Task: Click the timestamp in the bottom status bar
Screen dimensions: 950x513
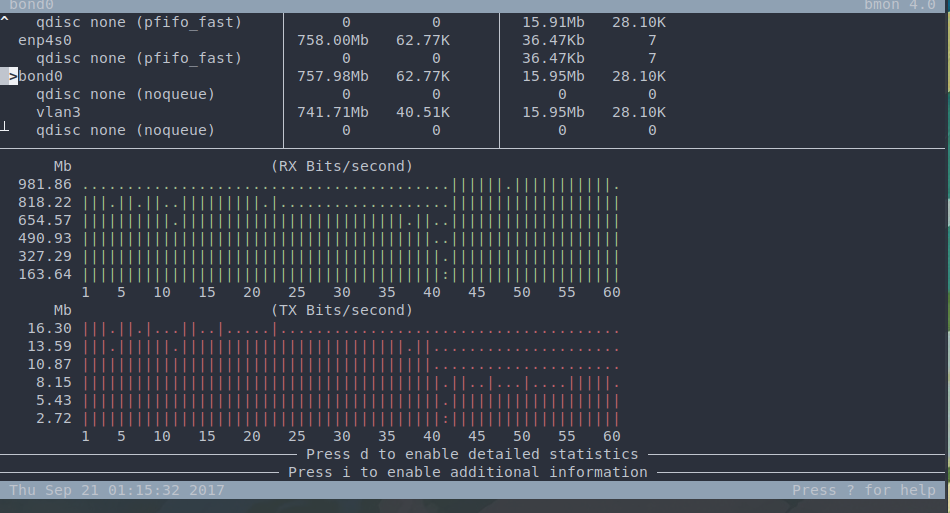Action: [117, 490]
